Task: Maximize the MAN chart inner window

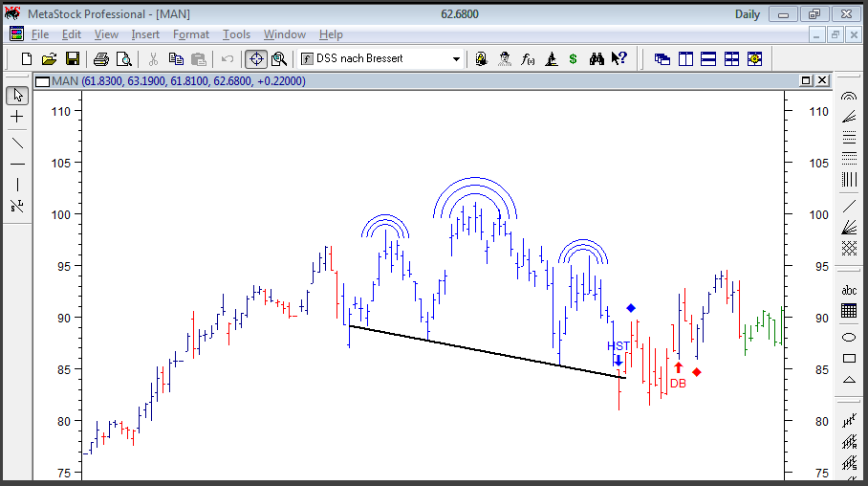Action: coord(806,81)
